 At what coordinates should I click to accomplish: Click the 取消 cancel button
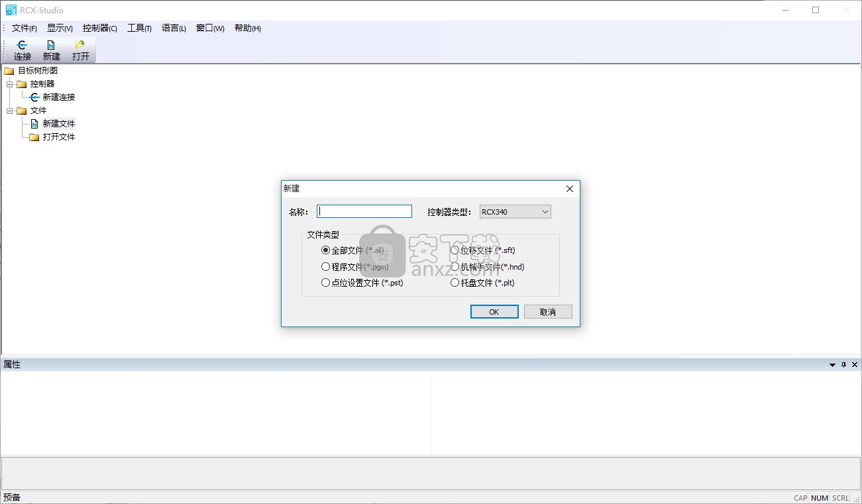point(548,312)
